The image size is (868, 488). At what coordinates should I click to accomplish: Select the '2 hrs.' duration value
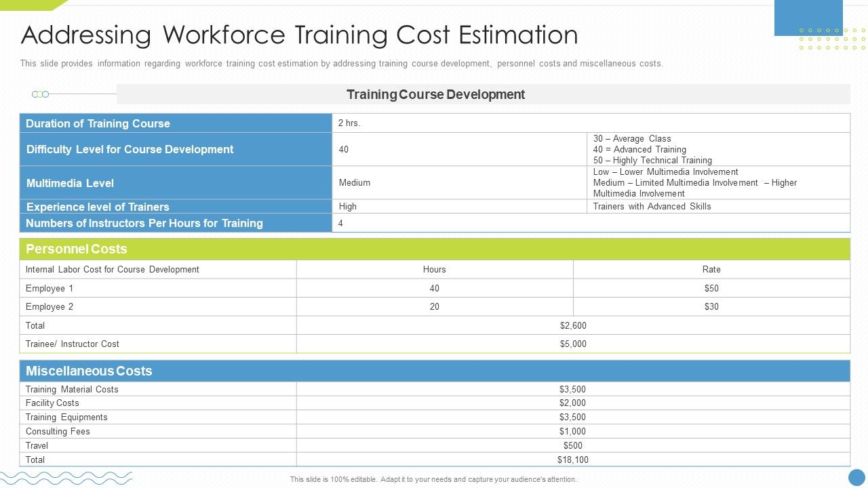tap(349, 123)
